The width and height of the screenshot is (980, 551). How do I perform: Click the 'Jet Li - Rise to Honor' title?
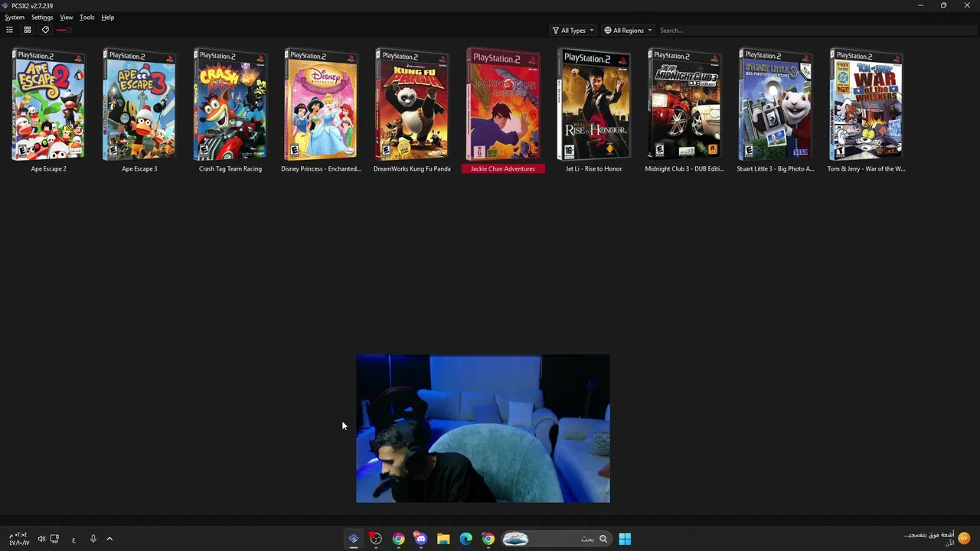[594, 168]
